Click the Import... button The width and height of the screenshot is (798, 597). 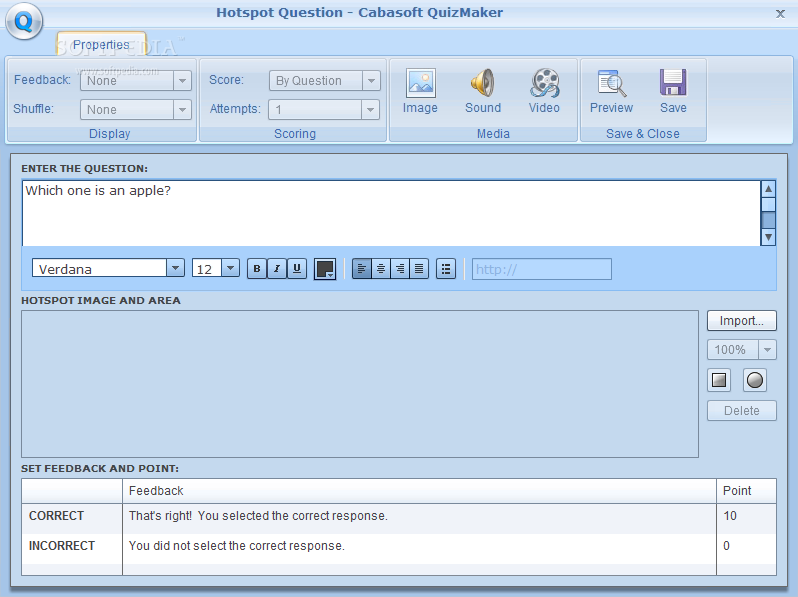pos(742,321)
